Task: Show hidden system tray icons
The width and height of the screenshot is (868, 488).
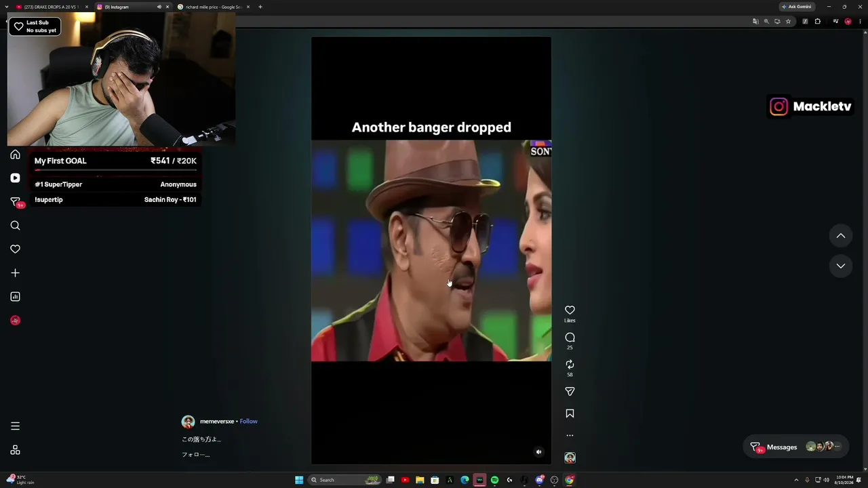Action: click(796, 480)
